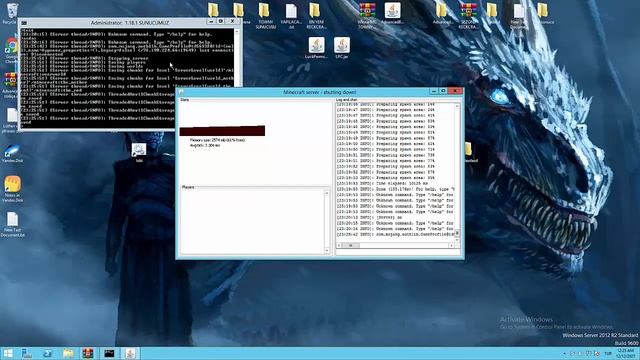Open Notes in Yandex.Disk shortcut
The image size is (640, 360).
(12, 189)
